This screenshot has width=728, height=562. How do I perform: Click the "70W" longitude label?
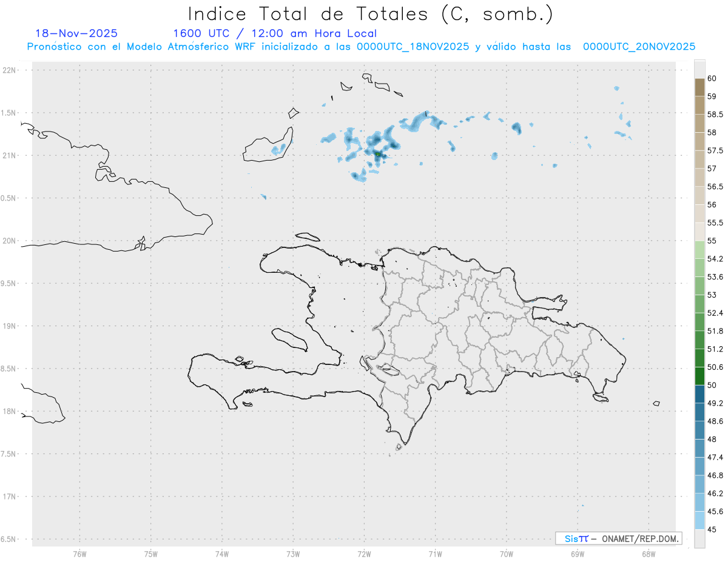point(507,554)
